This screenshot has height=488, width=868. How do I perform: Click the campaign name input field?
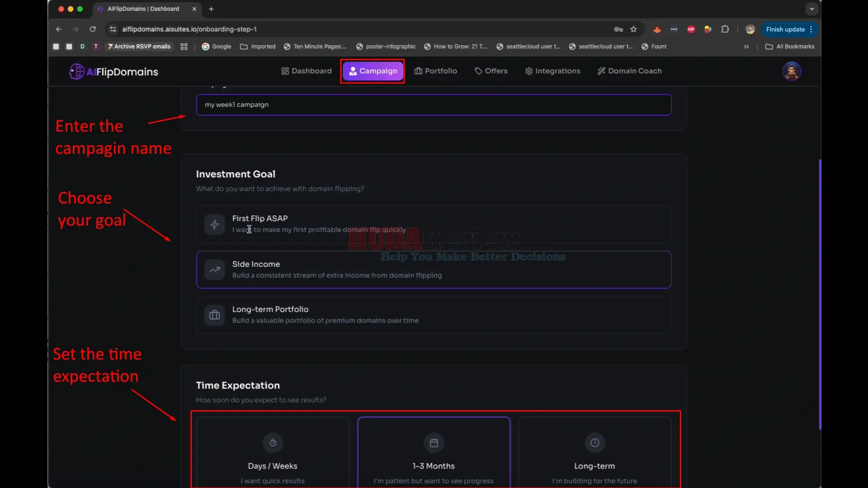tap(433, 105)
